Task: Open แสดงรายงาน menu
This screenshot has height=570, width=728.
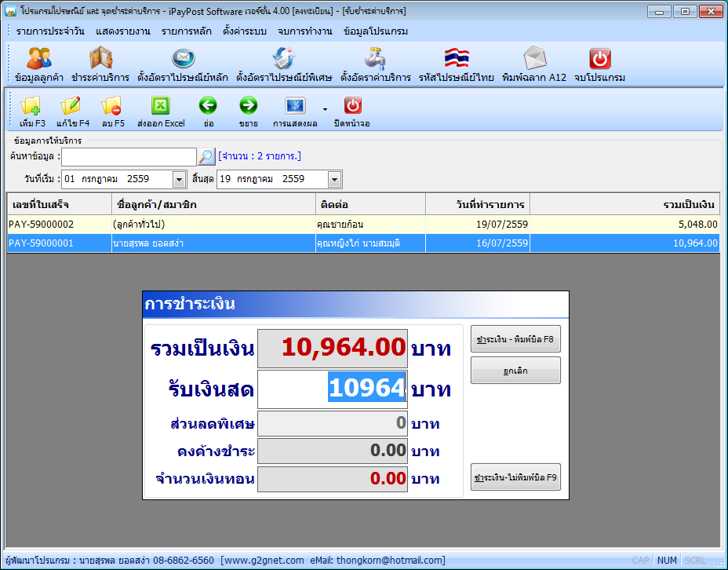Action: pos(123,31)
